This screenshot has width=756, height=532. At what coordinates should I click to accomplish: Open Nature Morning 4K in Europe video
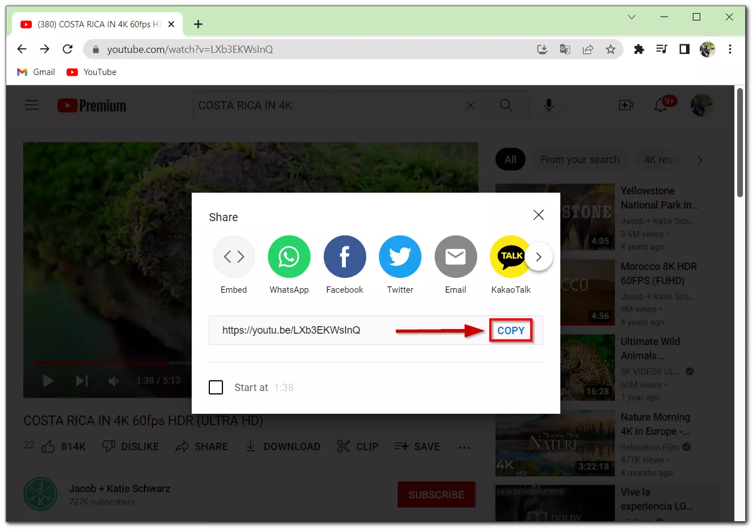pyautogui.click(x=555, y=443)
